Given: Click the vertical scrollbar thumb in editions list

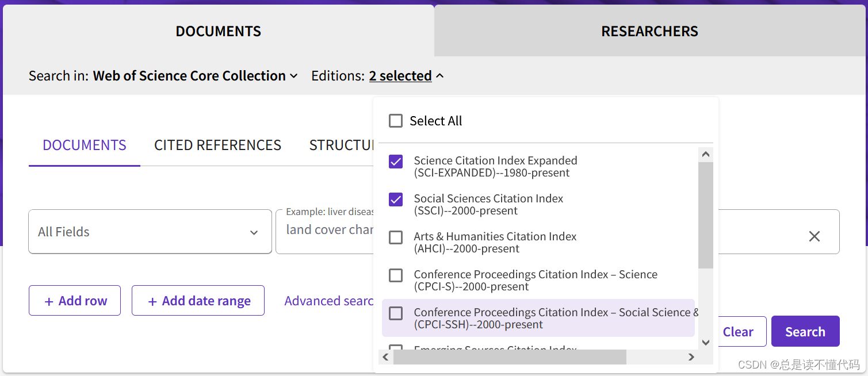Looking at the screenshot, I should [x=706, y=215].
